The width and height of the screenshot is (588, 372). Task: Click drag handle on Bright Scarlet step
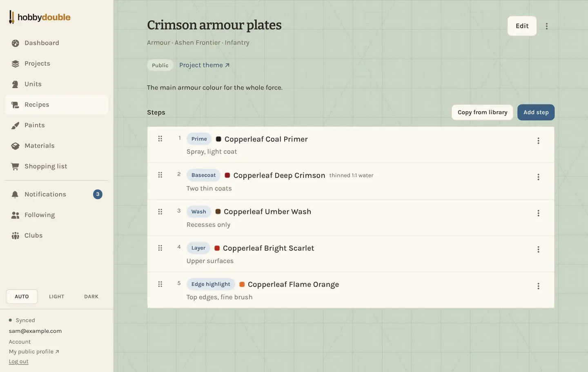click(160, 248)
